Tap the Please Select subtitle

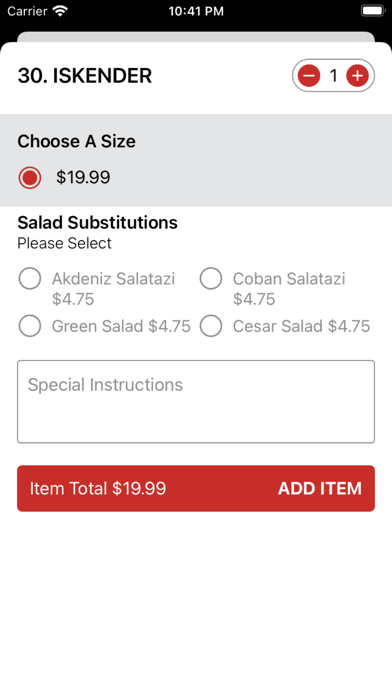tap(64, 243)
